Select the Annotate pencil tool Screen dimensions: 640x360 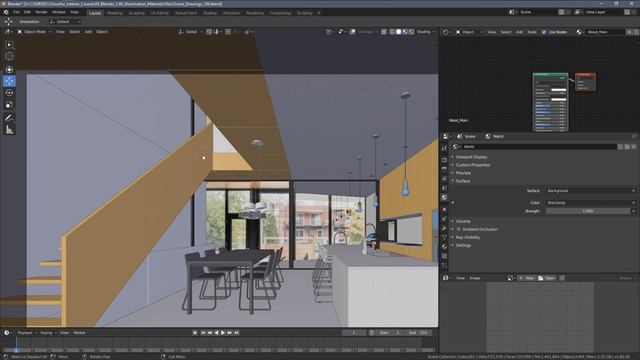(9, 118)
